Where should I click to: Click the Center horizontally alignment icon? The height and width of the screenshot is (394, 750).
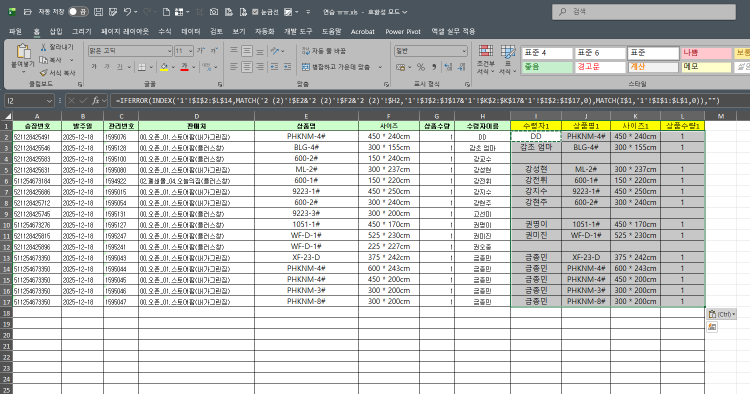[x=247, y=67]
